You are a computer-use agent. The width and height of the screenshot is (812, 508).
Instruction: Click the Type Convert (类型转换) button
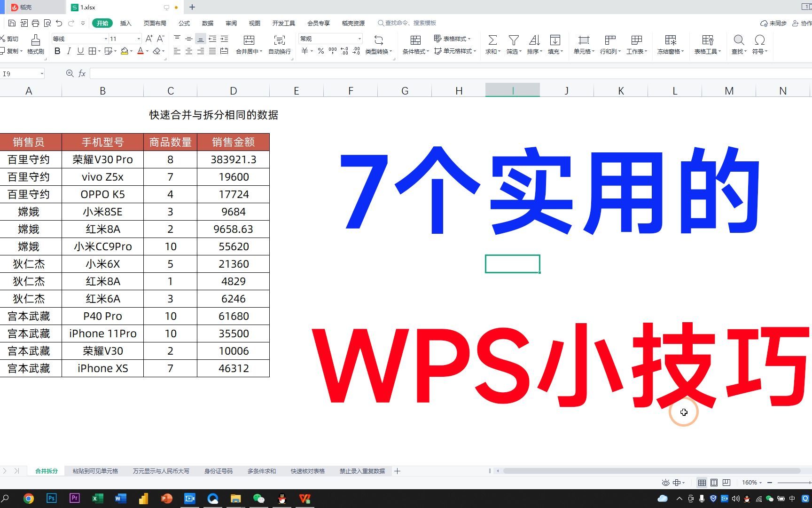point(378,44)
